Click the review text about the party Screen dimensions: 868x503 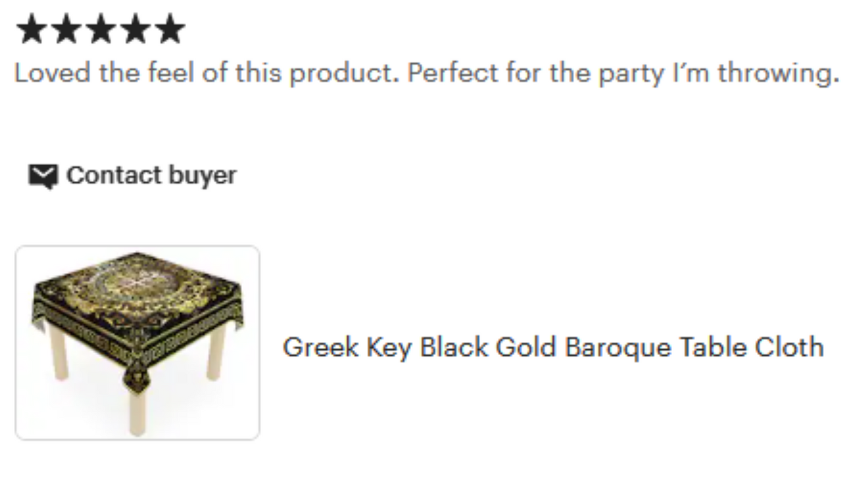tap(426, 73)
